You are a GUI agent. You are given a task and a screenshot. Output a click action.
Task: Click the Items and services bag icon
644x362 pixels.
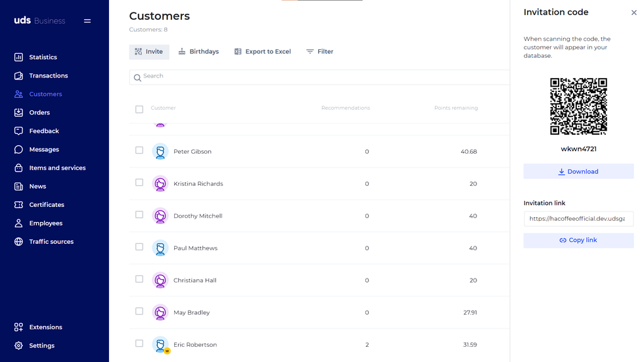pyautogui.click(x=18, y=168)
